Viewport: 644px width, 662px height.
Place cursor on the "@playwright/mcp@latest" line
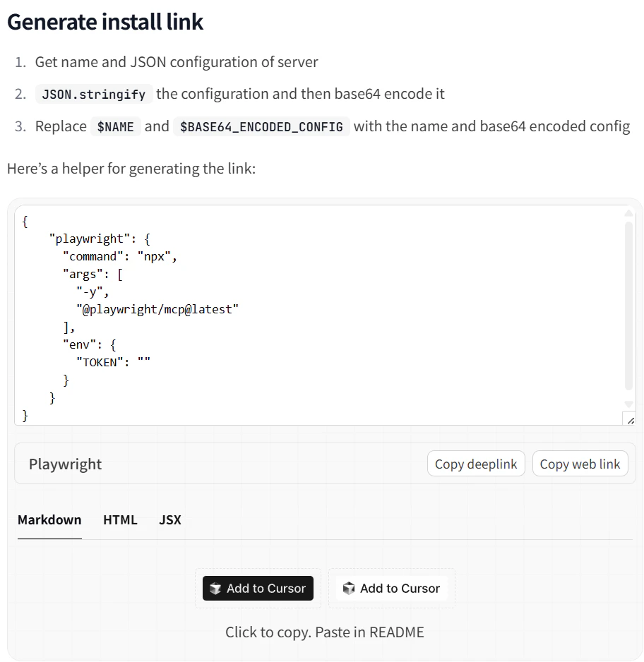click(x=157, y=309)
